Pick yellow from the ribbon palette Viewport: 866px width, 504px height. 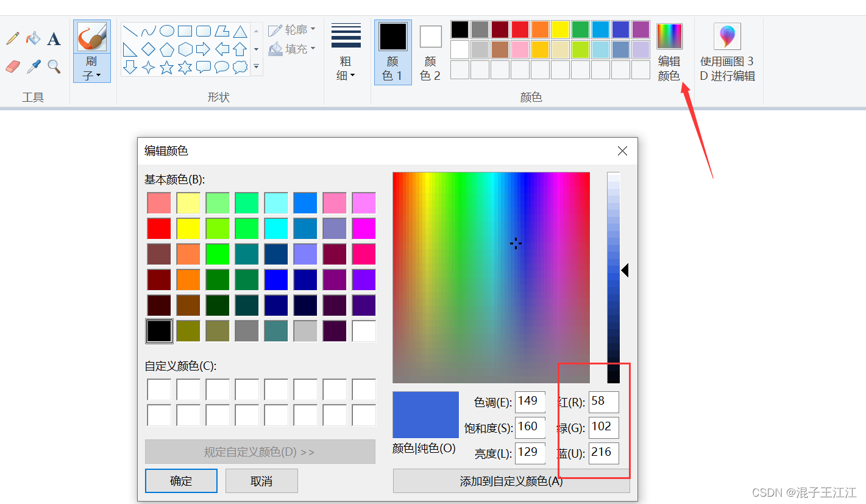560,29
